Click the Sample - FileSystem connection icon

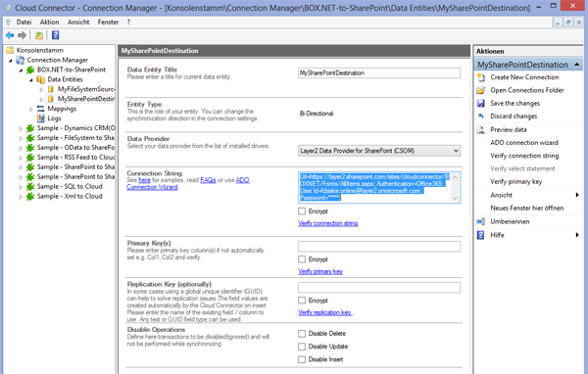[30, 138]
